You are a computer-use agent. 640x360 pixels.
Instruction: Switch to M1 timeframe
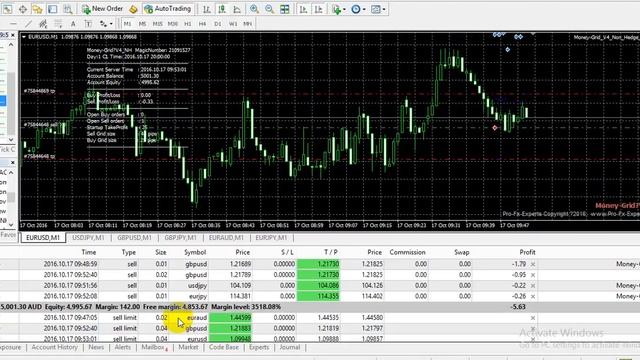[x=127, y=24]
